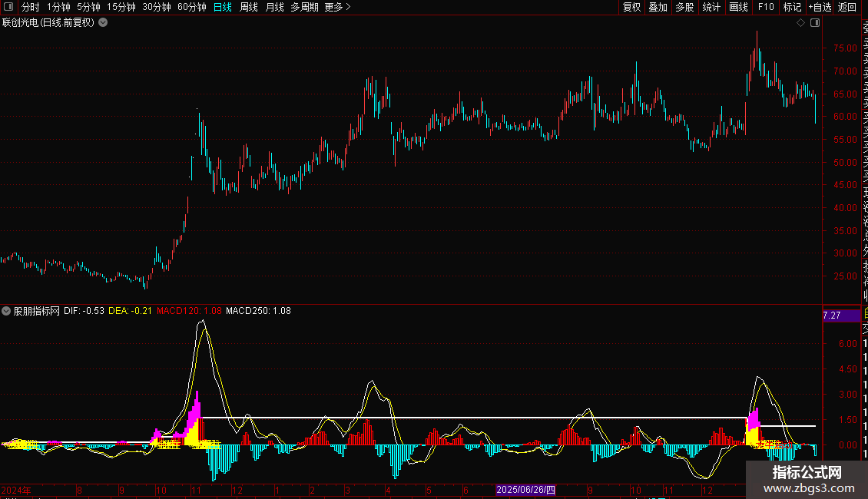
Task: Select the 60分钟 period tab
Action: point(192,7)
